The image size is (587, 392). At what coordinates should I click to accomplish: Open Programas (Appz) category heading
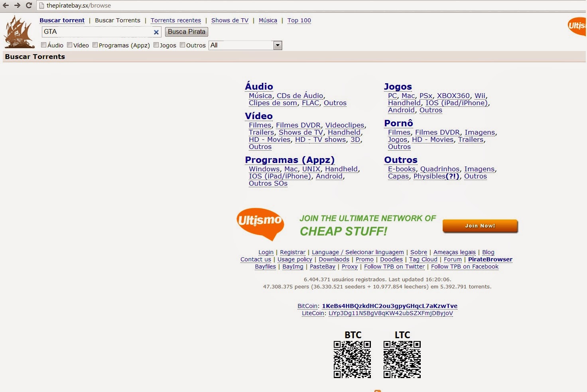[290, 160]
